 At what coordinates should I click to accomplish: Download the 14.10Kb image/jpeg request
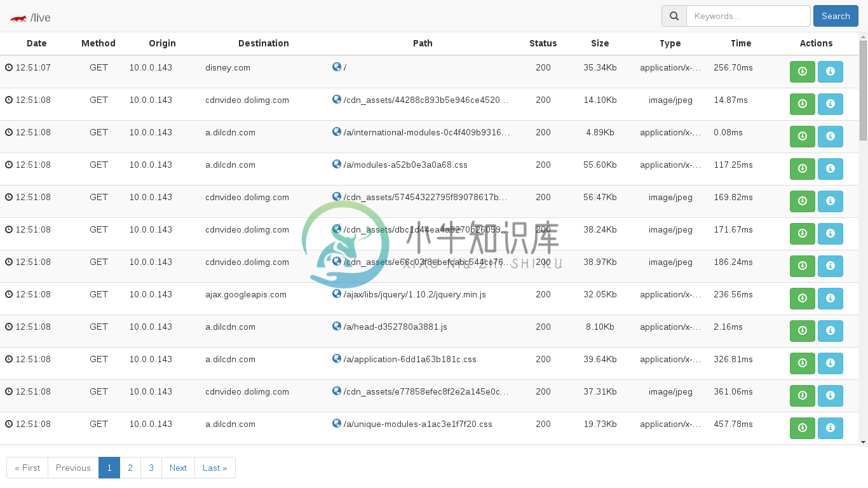tap(803, 104)
